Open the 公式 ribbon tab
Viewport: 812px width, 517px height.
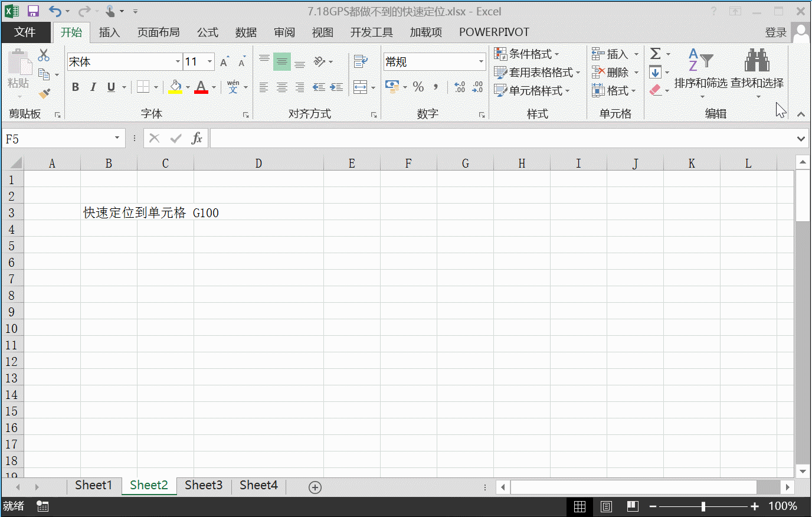tap(207, 32)
